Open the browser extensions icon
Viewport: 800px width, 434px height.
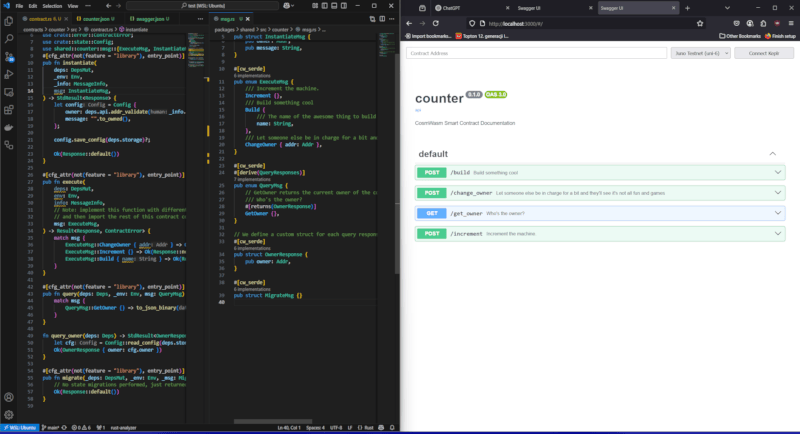click(x=763, y=23)
